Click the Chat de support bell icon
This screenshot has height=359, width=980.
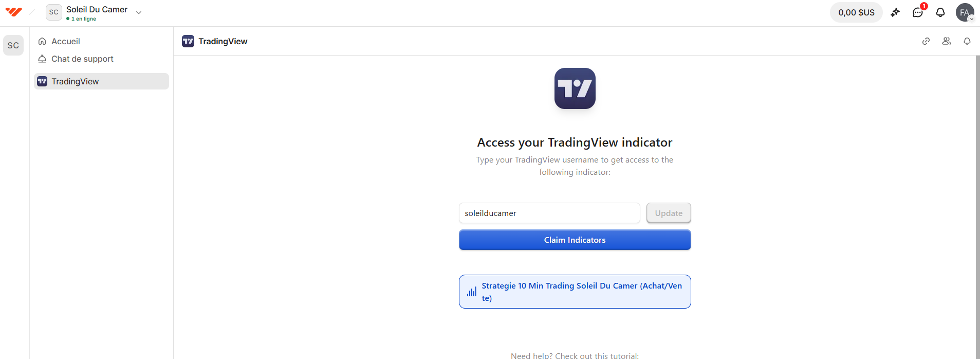42,59
